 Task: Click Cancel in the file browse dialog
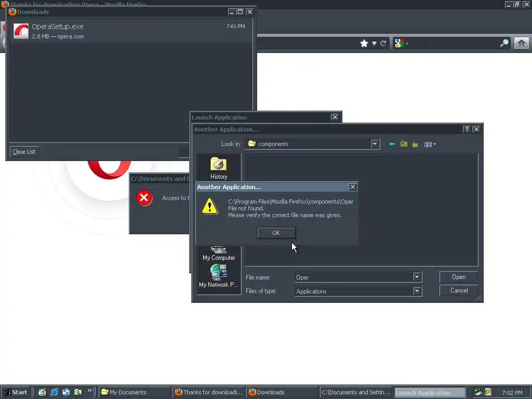pos(458,290)
